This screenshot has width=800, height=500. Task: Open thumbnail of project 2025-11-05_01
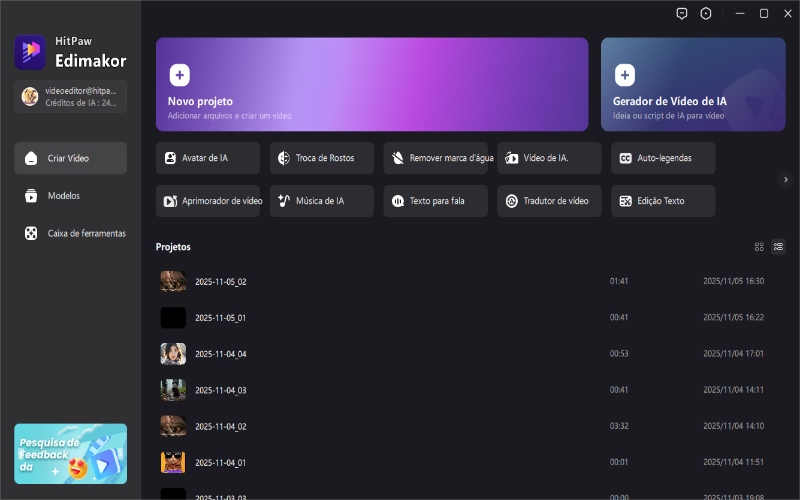tap(173, 317)
